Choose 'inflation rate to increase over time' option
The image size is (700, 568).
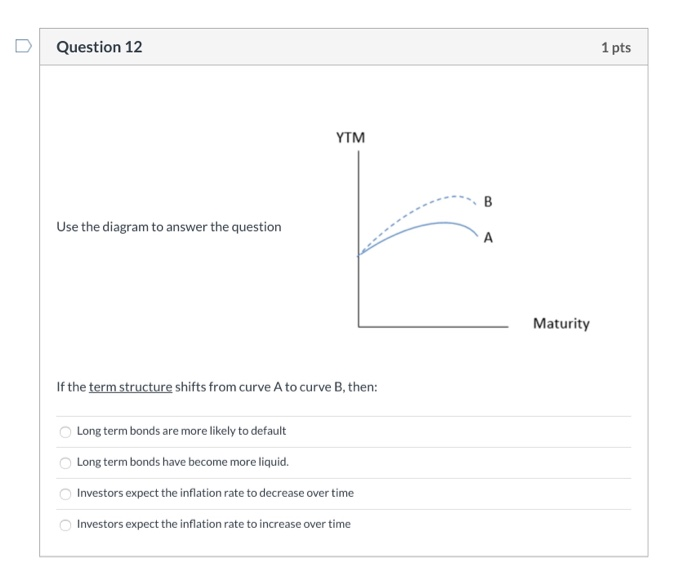point(65,525)
